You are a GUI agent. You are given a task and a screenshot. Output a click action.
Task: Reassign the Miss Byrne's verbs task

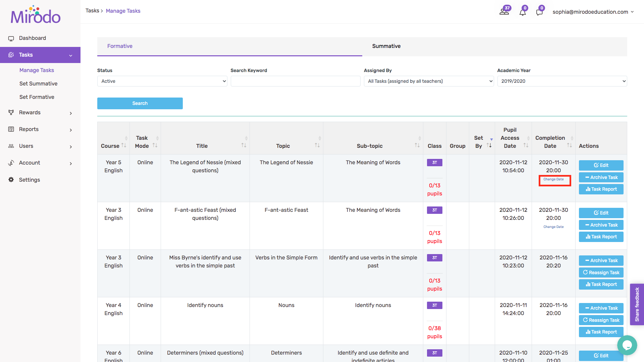601,273
